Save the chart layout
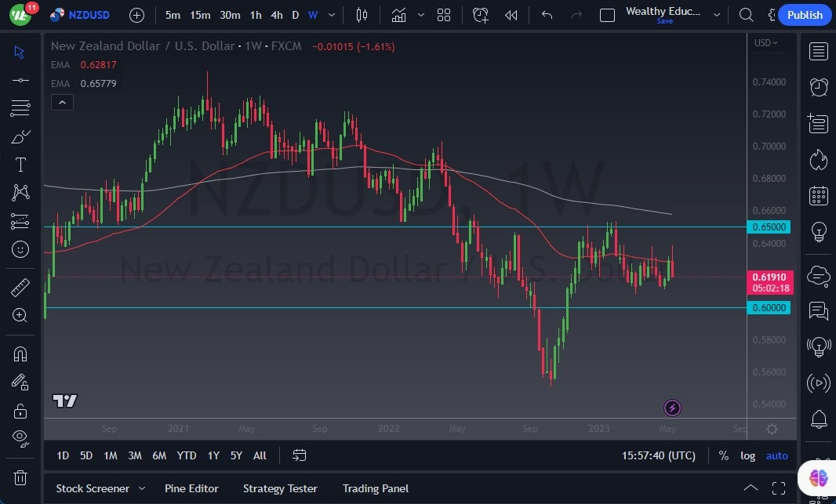This screenshot has height=504, width=836. pos(664,21)
